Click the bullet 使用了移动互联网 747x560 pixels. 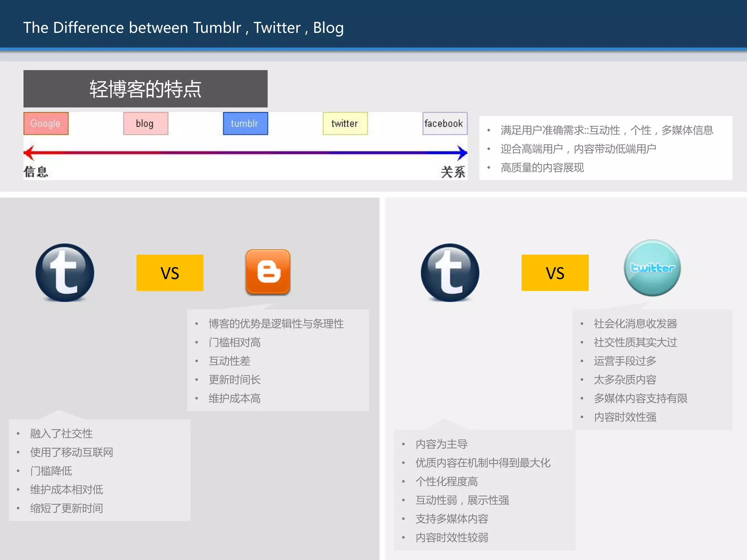pos(72,452)
